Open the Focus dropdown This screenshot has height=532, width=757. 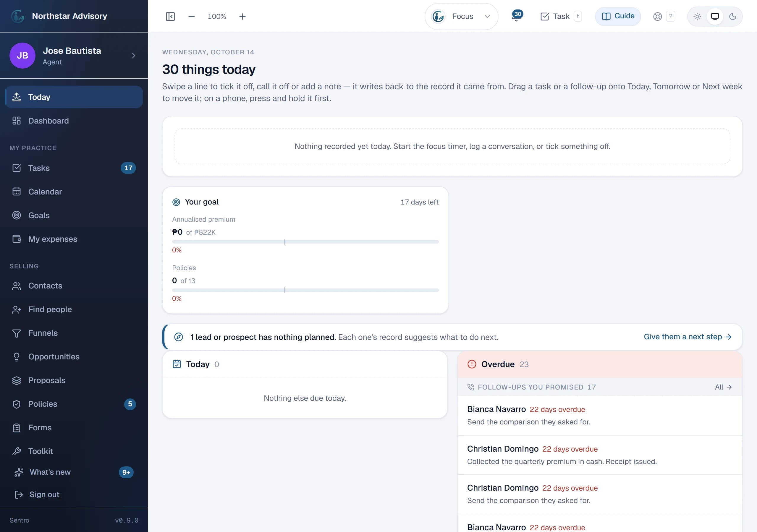[461, 17]
